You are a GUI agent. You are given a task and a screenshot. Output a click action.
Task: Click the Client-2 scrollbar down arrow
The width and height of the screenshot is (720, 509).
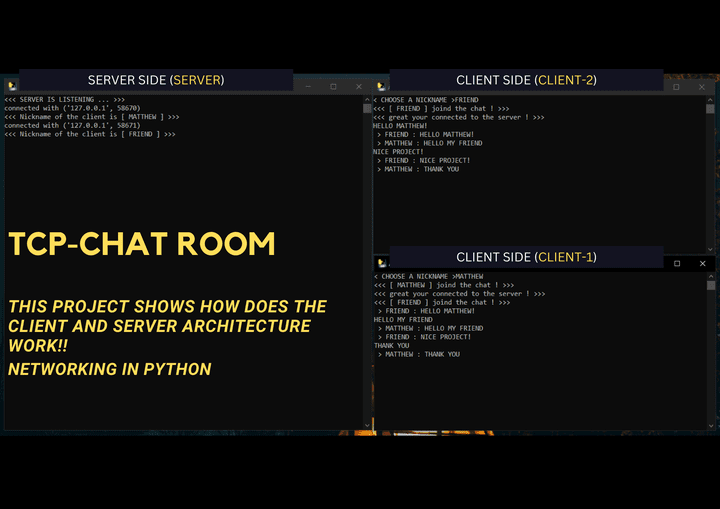coord(710,249)
